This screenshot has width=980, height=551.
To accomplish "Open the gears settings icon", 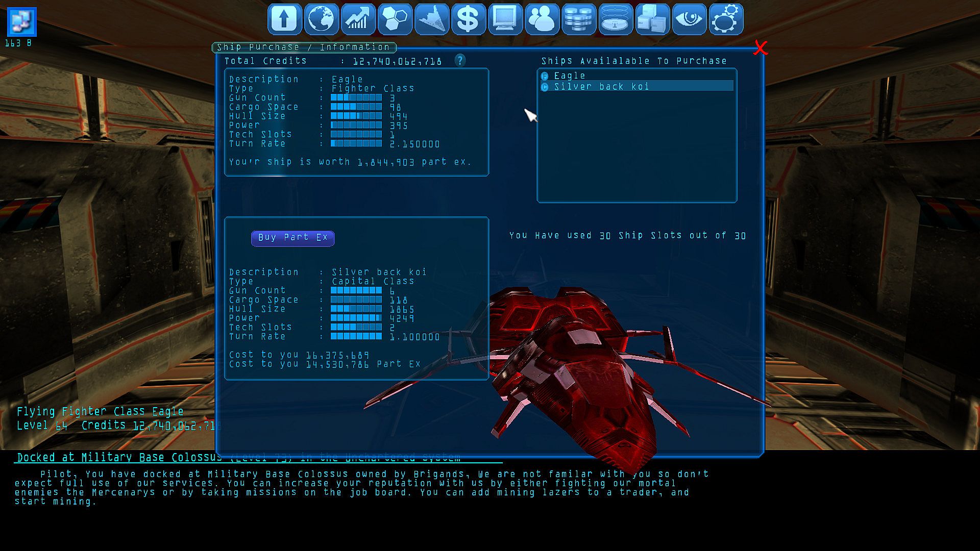I will point(726,19).
